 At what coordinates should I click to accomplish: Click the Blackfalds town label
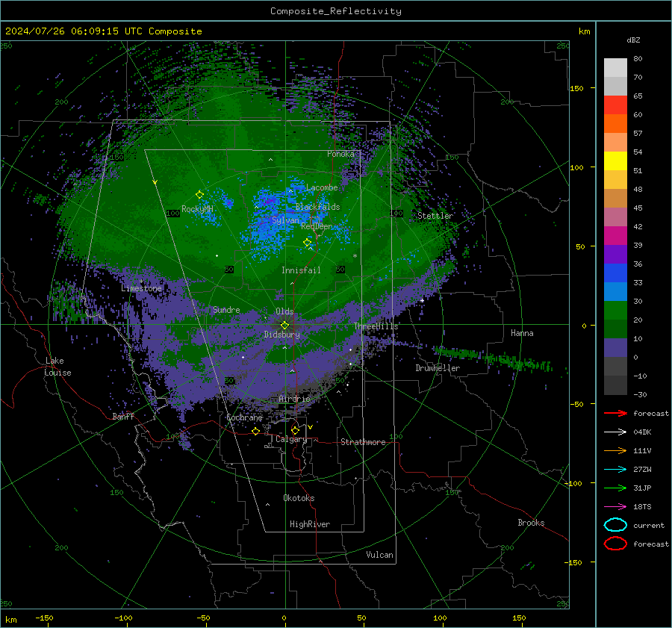[317, 207]
